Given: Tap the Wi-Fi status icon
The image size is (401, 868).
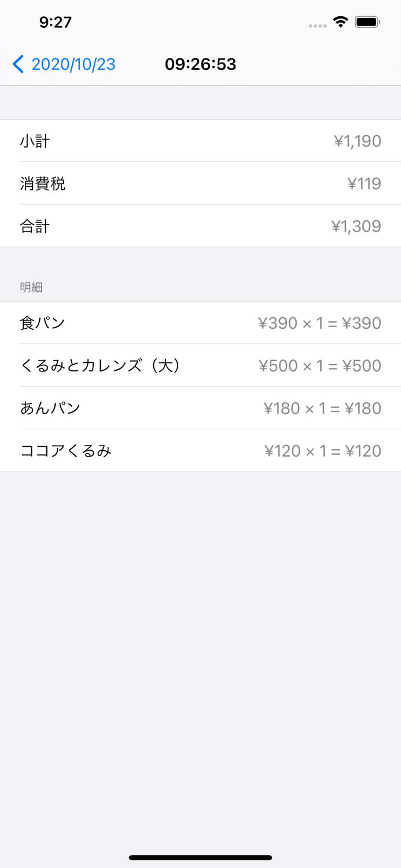Looking at the screenshot, I should coord(341,22).
